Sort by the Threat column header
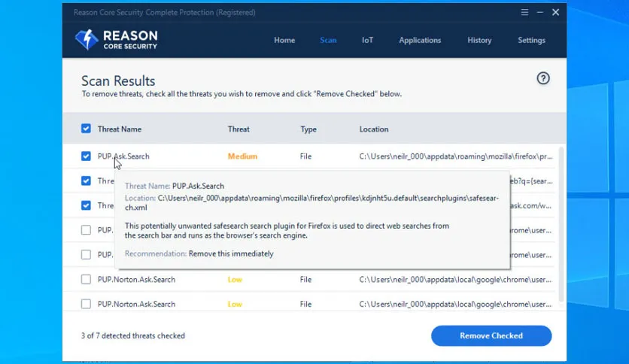Screen dimensions: 629x364 (239, 129)
